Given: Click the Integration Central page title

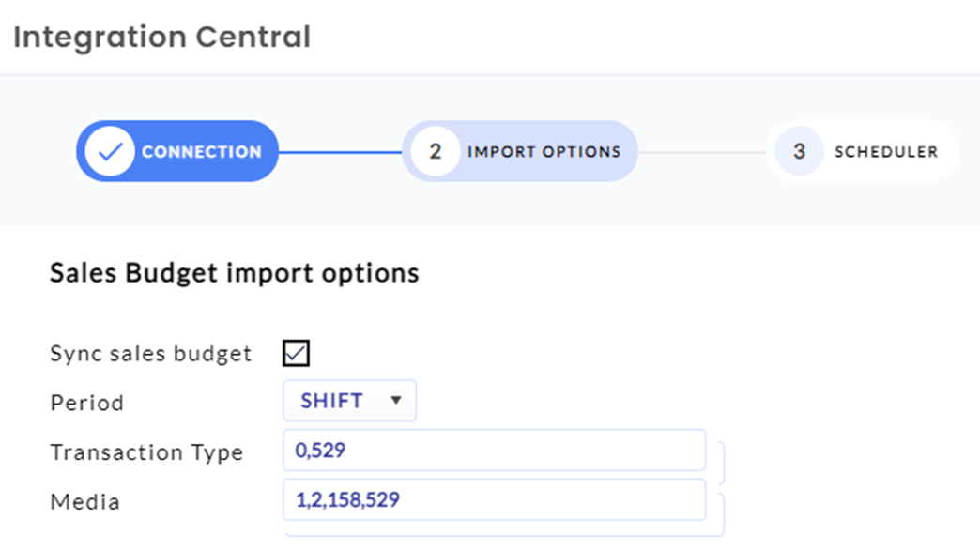Looking at the screenshot, I should (x=161, y=37).
